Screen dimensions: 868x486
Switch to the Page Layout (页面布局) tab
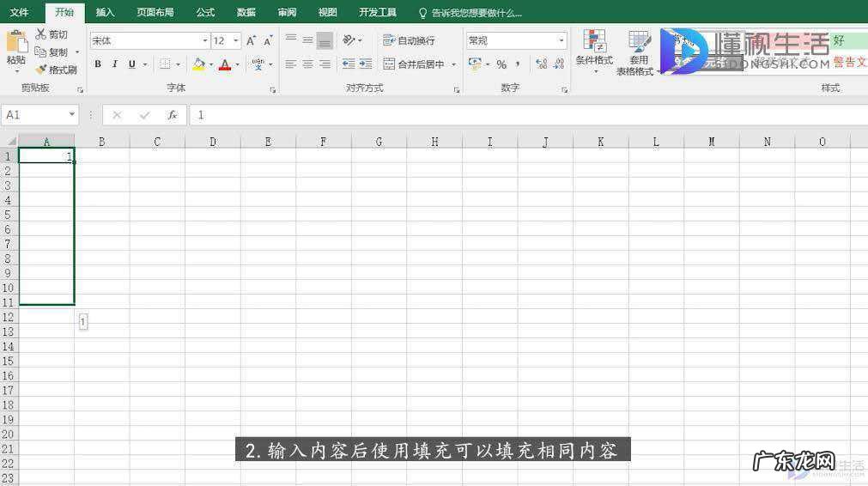pyautogui.click(x=155, y=12)
